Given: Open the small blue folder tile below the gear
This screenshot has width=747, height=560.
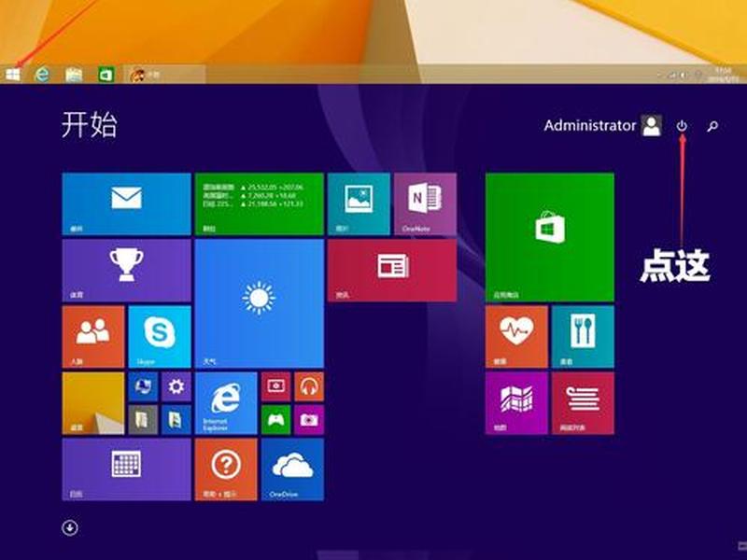Looking at the screenshot, I should click(x=176, y=419).
